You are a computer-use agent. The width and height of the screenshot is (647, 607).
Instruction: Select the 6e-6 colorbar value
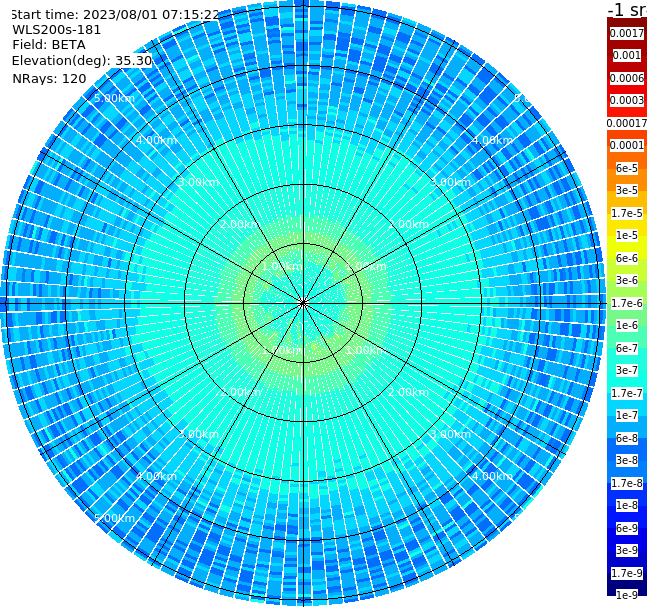(x=627, y=258)
